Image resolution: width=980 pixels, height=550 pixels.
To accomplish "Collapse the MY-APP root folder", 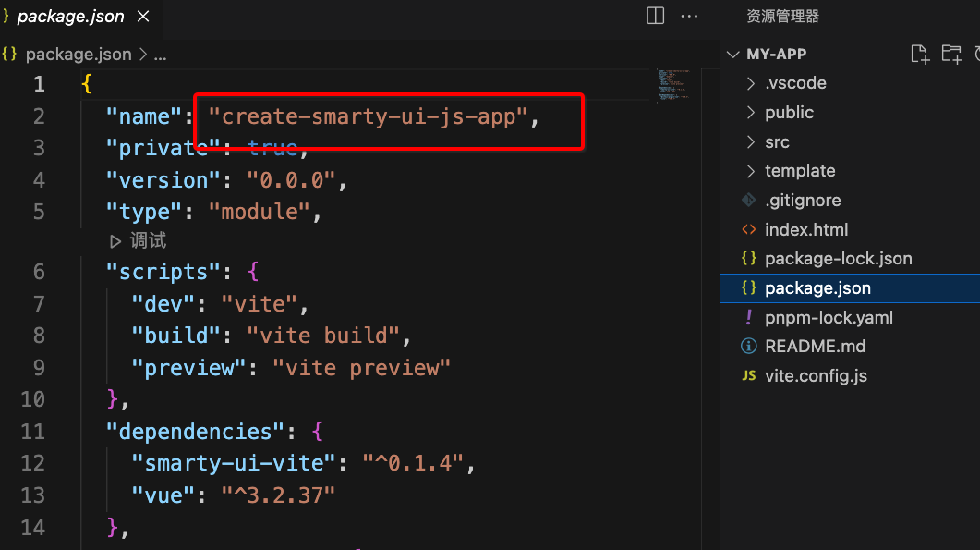I will (733, 55).
